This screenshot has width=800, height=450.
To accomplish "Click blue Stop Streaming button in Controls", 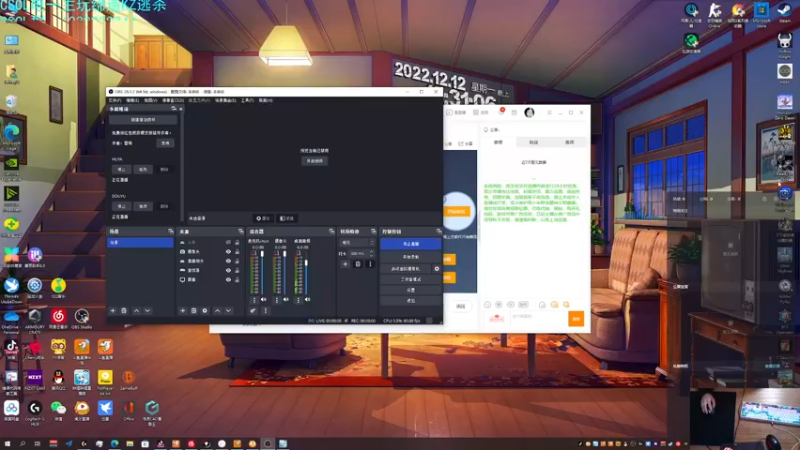I will click(410, 244).
